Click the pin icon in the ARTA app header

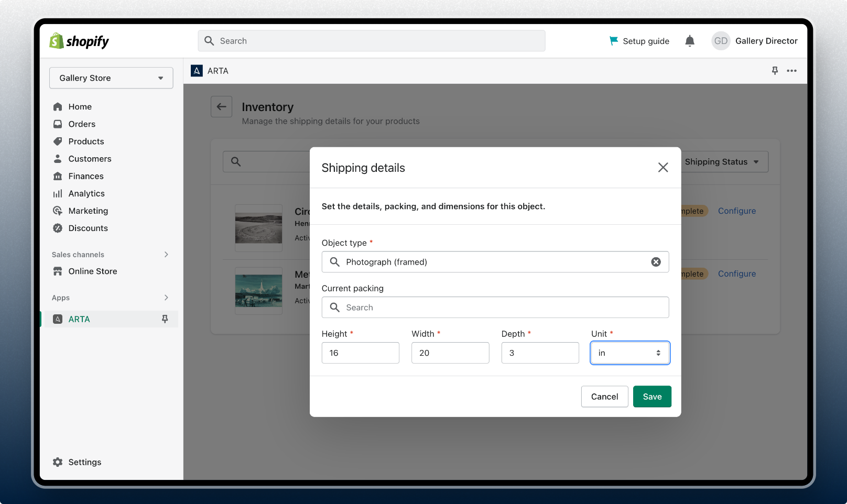775,71
